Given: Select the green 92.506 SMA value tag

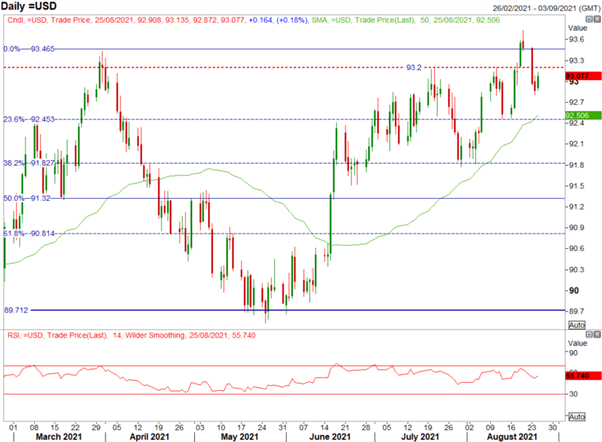Looking at the screenshot, I should point(583,115).
